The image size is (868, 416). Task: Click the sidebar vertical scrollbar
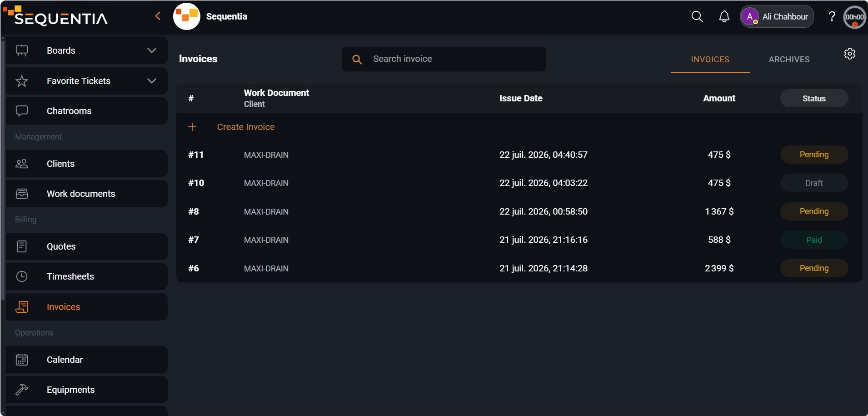(x=3, y=170)
